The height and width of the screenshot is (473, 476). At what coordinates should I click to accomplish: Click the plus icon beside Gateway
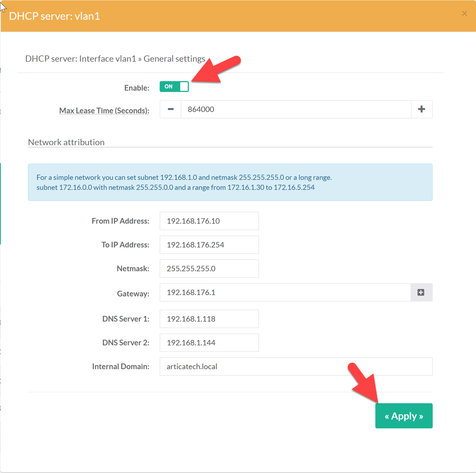[x=421, y=292]
